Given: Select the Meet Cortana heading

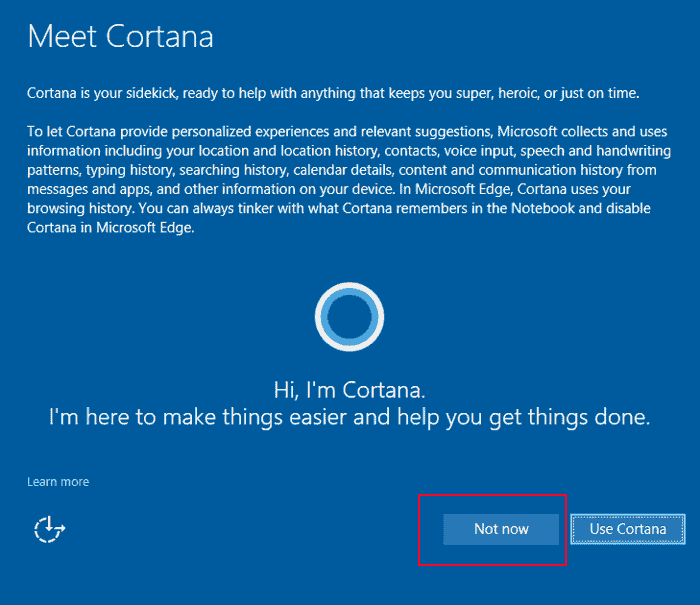Looking at the screenshot, I should [120, 36].
